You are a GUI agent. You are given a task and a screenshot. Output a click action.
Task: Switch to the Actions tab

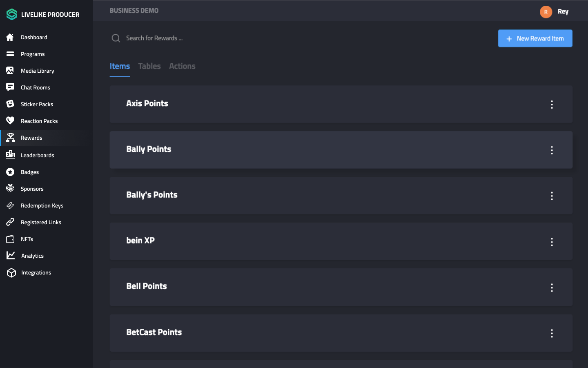tap(182, 66)
